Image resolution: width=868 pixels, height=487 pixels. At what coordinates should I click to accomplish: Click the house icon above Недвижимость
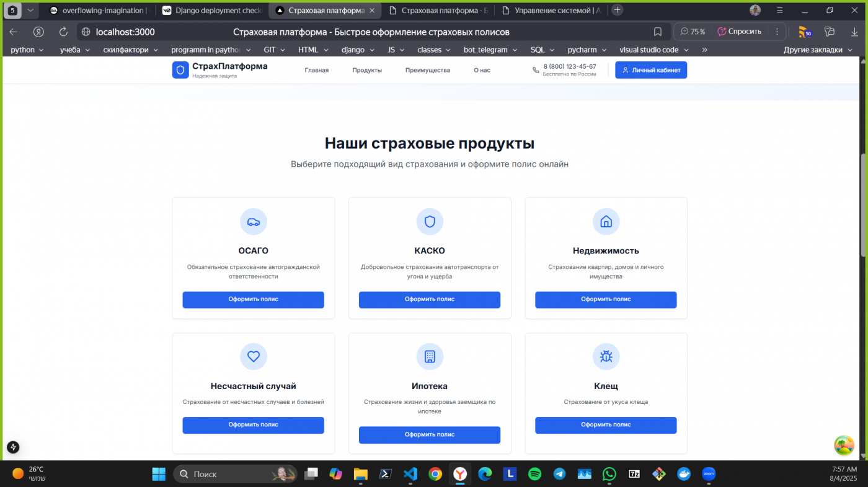tap(606, 222)
